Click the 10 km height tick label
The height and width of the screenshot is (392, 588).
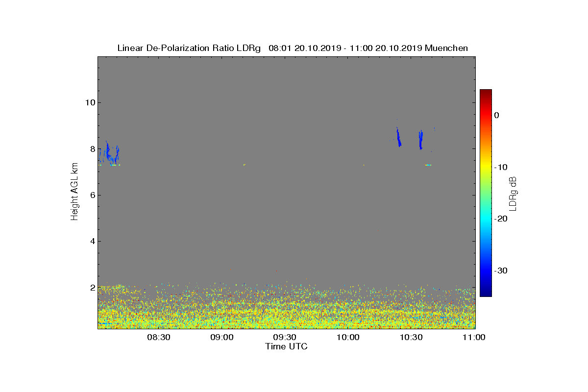point(89,102)
